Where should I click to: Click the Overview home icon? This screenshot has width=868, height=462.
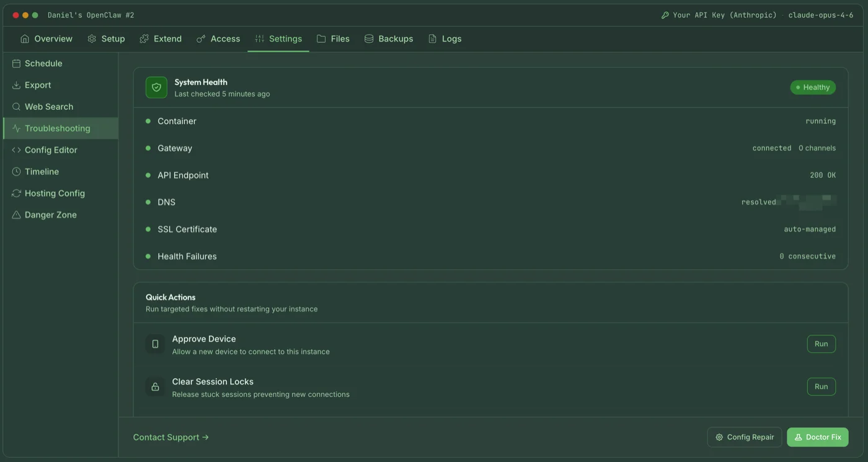pos(25,38)
